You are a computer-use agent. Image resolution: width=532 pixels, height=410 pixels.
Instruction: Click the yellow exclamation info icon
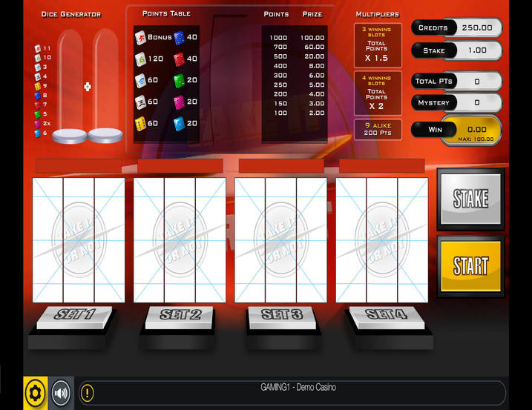(88, 393)
